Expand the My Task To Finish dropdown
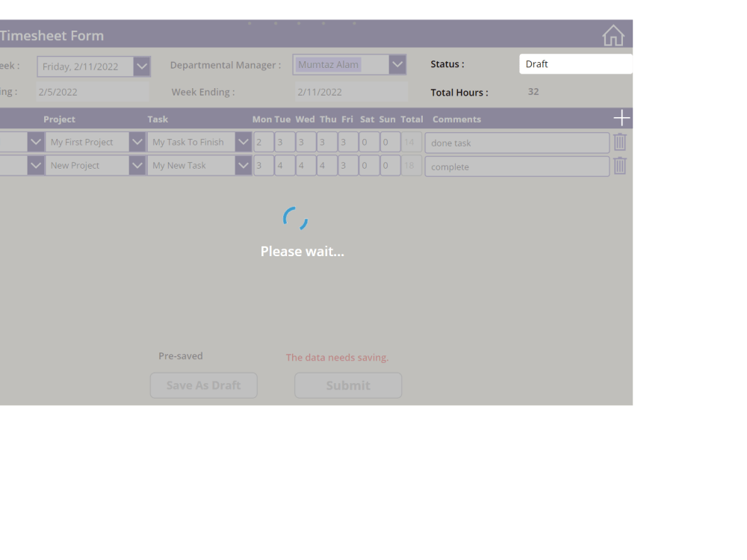The height and width of the screenshot is (560, 747). point(243,142)
